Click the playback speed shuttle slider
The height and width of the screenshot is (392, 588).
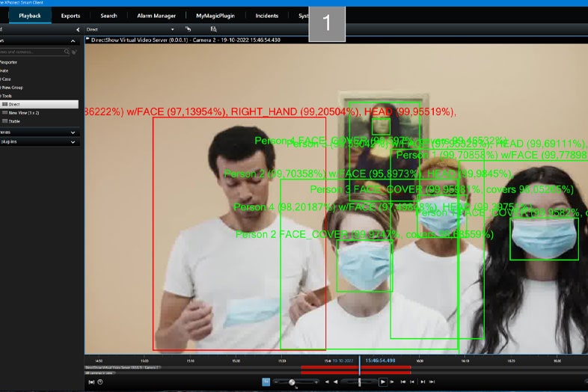point(359,382)
